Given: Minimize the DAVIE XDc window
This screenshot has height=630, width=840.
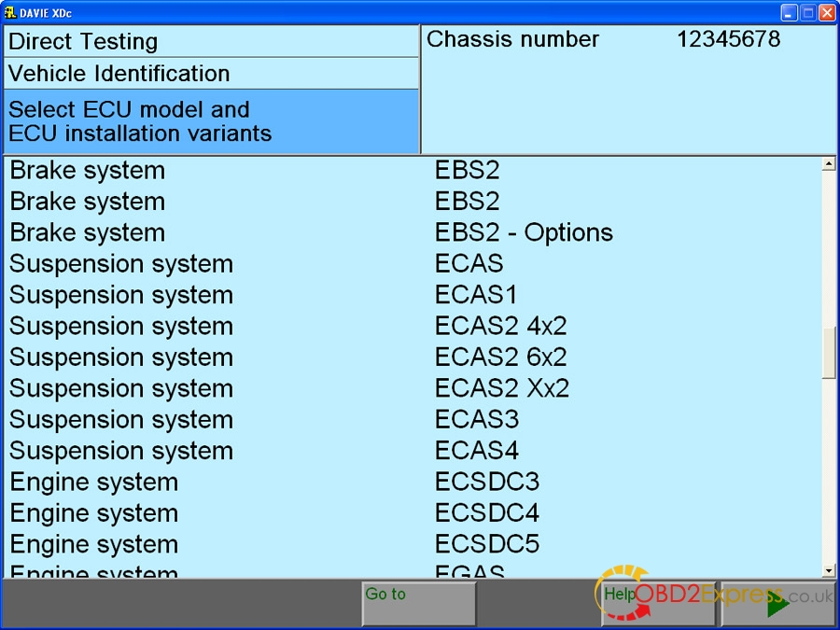Looking at the screenshot, I should tap(789, 12).
